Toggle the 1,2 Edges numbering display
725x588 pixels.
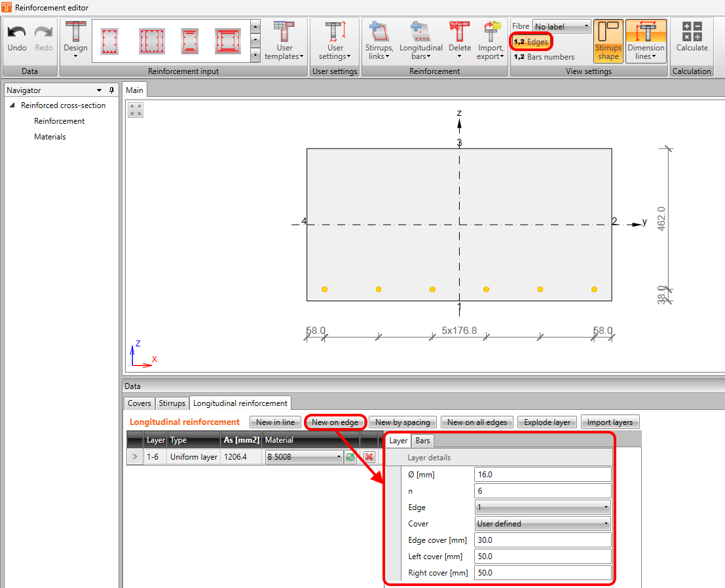tap(530, 41)
